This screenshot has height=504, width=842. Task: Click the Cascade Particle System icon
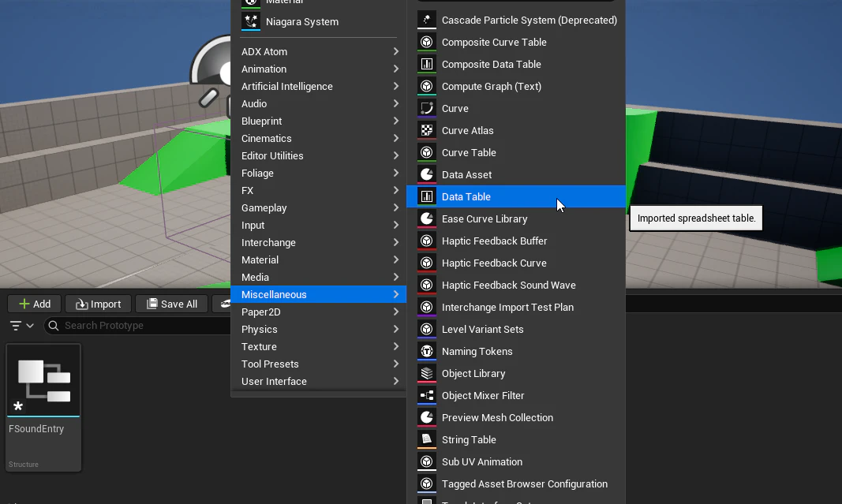pos(426,20)
